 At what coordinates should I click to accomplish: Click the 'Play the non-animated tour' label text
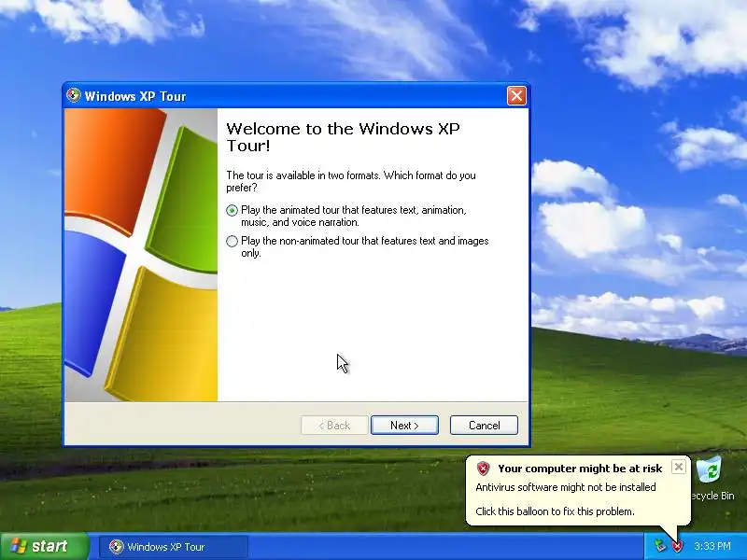click(365, 246)
